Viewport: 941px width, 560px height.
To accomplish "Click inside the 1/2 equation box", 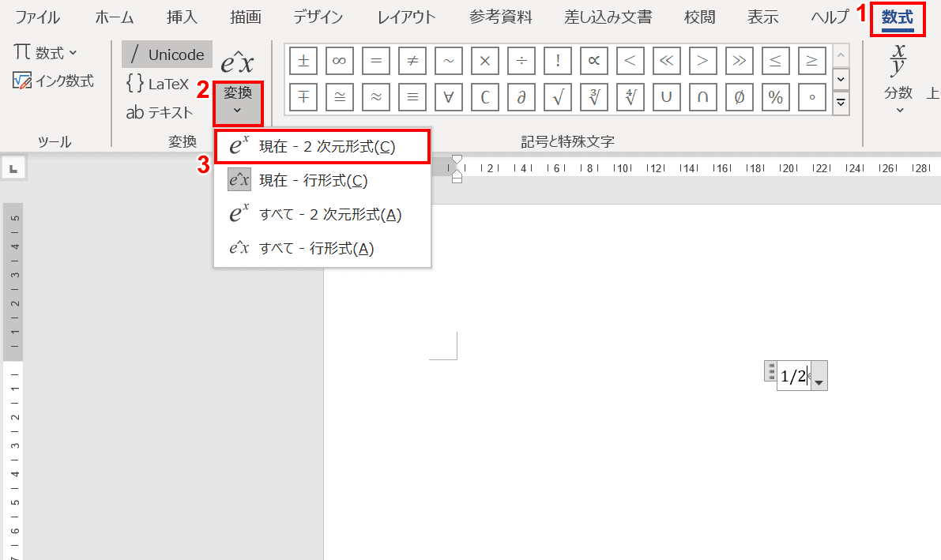I will point(794,376).
